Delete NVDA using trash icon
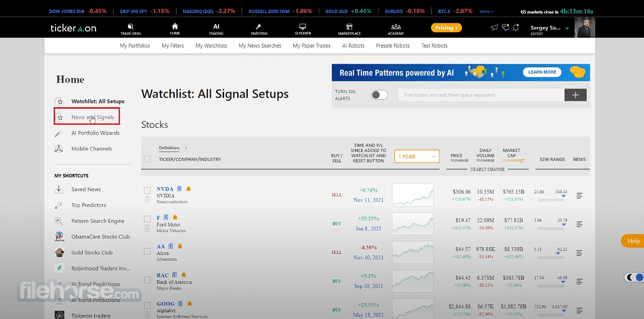644x319 pixels. 147,200
